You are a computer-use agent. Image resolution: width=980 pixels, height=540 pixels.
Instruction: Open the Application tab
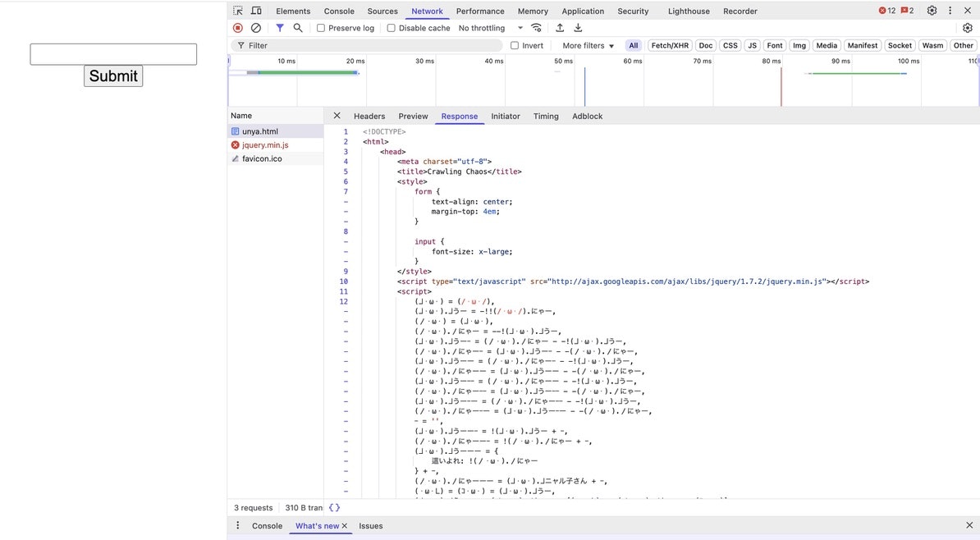(x=583, y=11)
